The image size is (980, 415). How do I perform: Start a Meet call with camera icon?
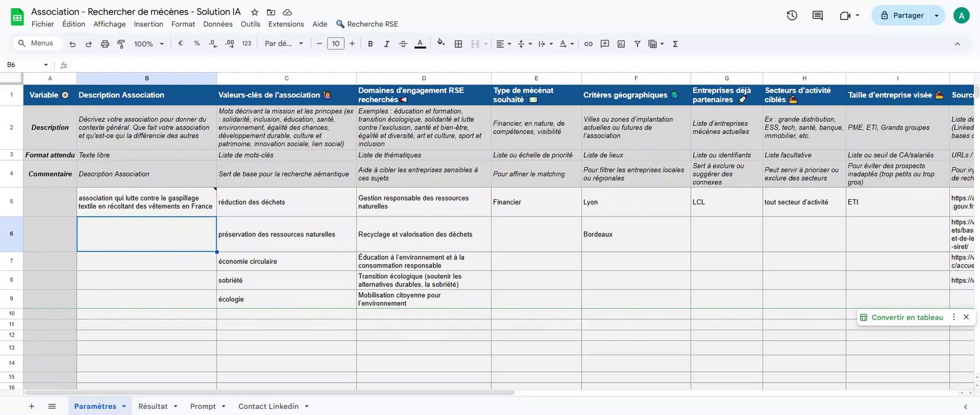pyautogui.click(x=845, y=16)
